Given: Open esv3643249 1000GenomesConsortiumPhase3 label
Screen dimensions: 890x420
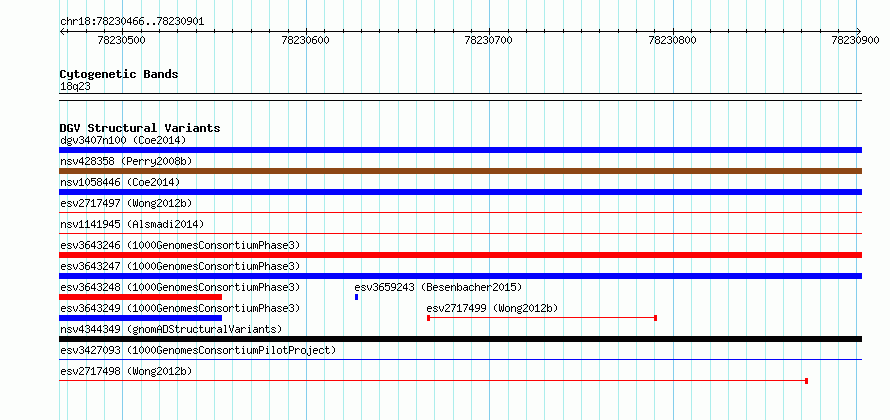Looking at the screenshot, I should coord(180,308).
